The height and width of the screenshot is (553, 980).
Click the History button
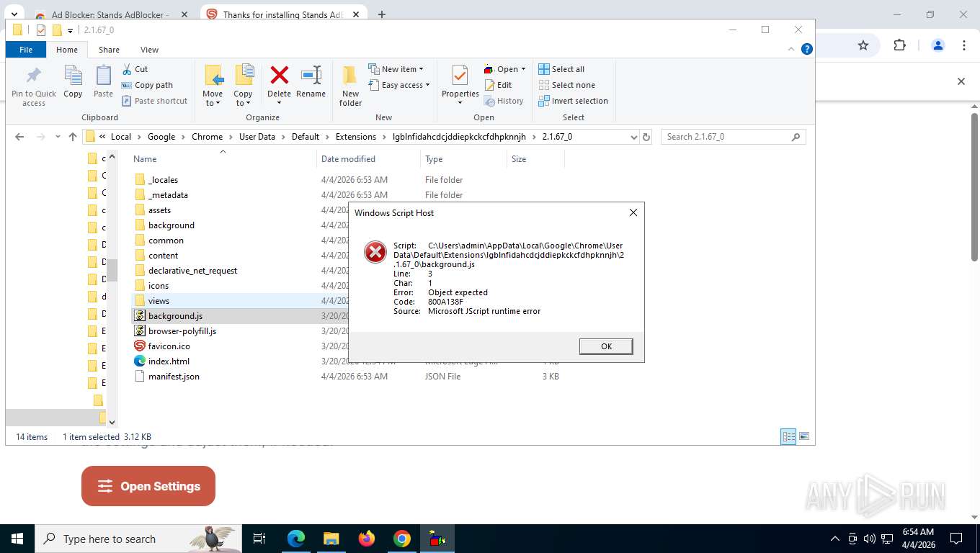pos(503,101)
